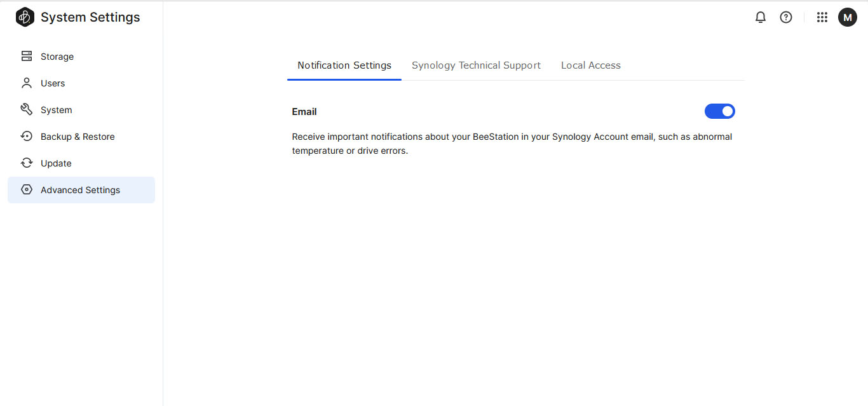Click the Storage drive icon in sidebar
Screen dimensions: 868x406
pos(27,57)
